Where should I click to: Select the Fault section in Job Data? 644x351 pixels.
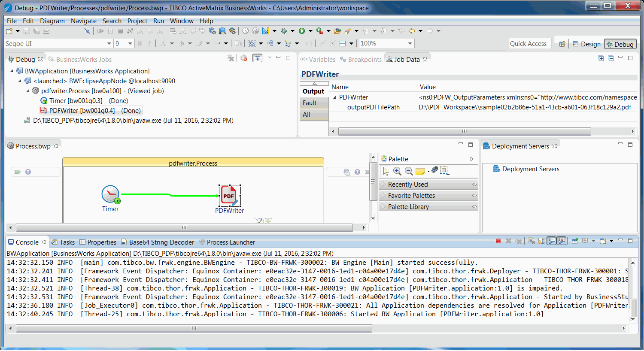pyautogui.click(x=310, y=103)
